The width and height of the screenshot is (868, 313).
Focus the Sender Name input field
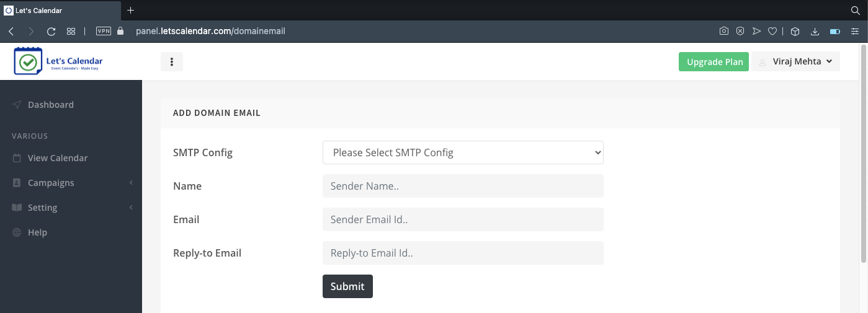coord(463,186)
